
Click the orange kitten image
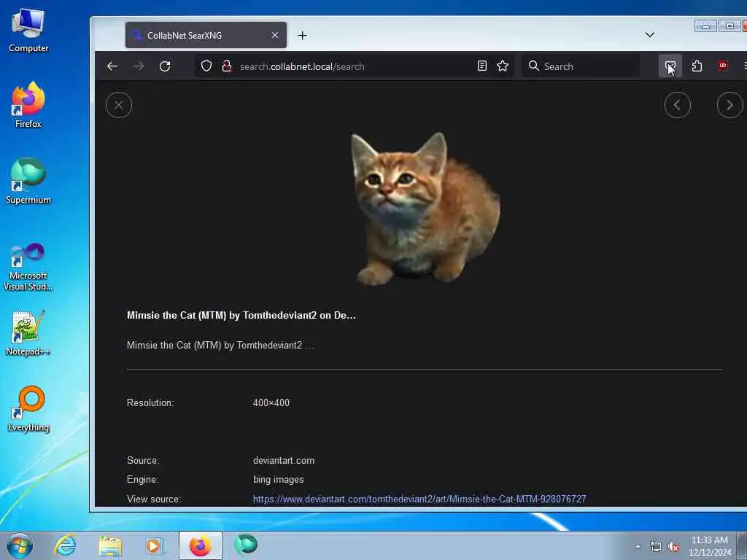[x=425, y=209]
